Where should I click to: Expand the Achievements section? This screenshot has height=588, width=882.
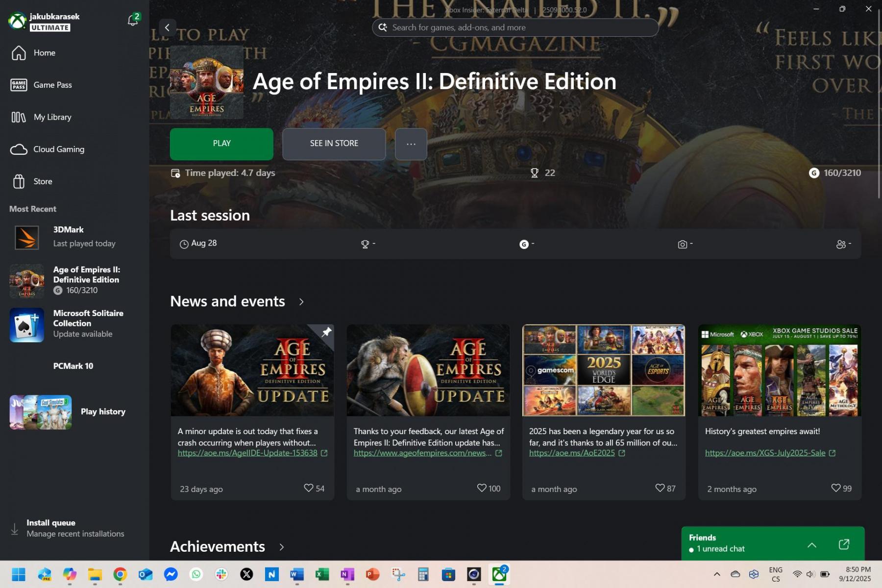point(281,547)
